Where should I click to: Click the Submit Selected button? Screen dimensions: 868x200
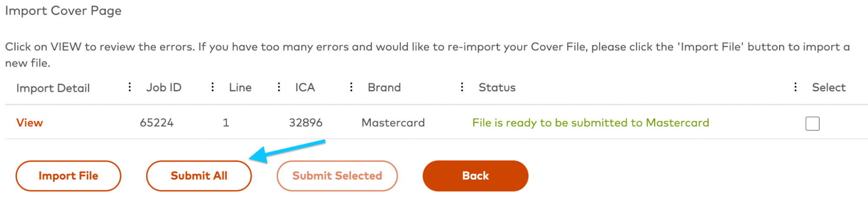point(337,176)
